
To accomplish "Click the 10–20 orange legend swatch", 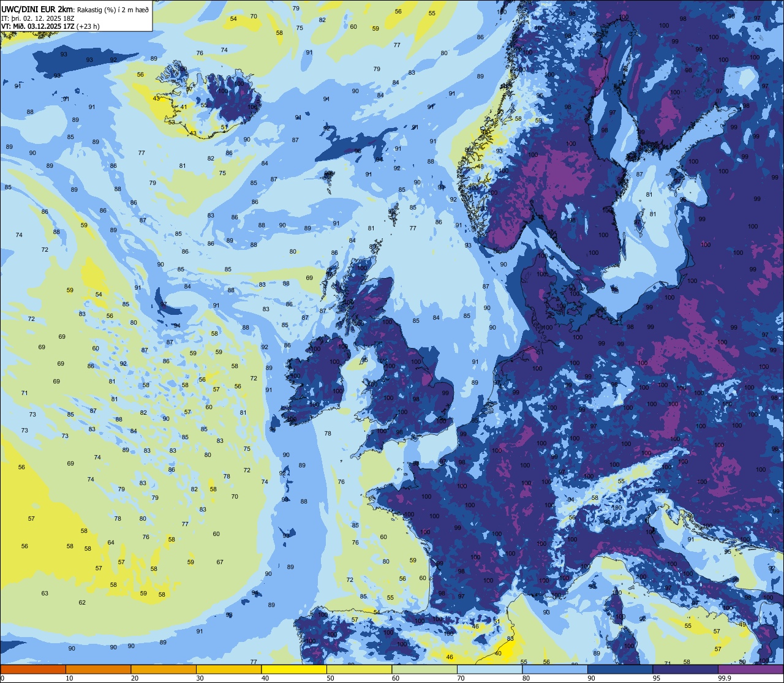I will point(98,670).
